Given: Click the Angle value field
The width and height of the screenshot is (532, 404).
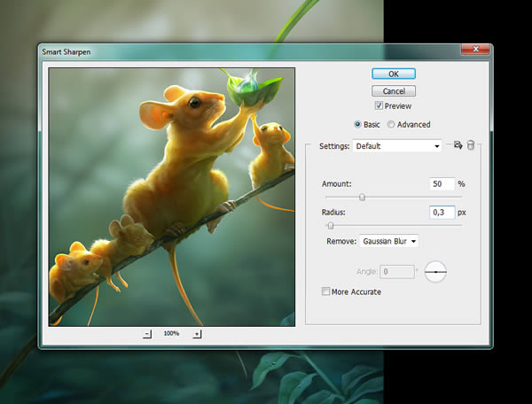Looking at the screenshot, I should tap(395, 272).
